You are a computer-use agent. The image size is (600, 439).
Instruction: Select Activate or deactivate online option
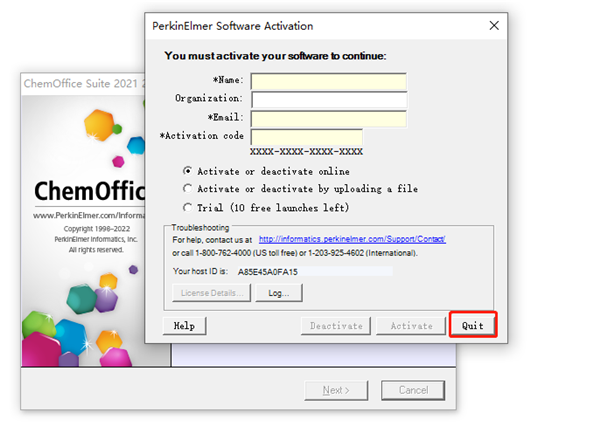coord(187,171)
